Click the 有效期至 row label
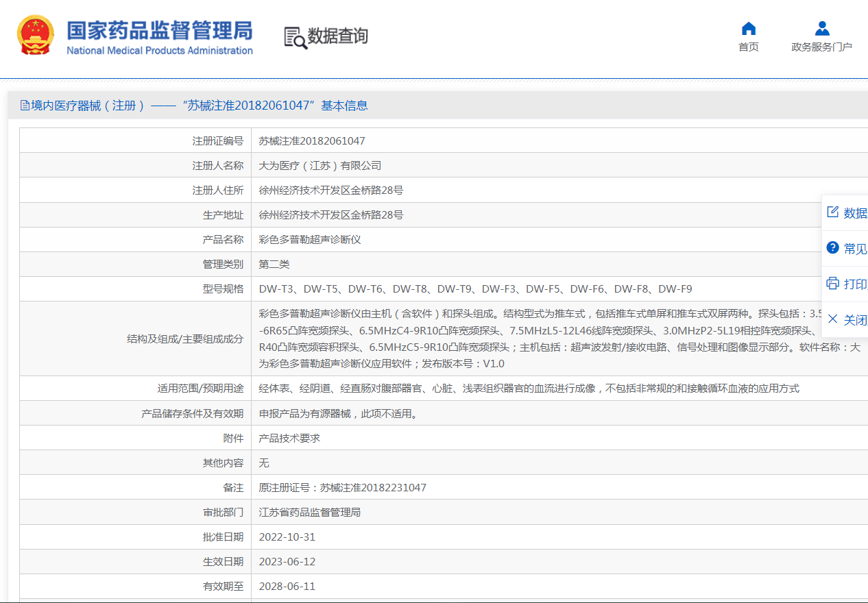 (x=224, y=586)
